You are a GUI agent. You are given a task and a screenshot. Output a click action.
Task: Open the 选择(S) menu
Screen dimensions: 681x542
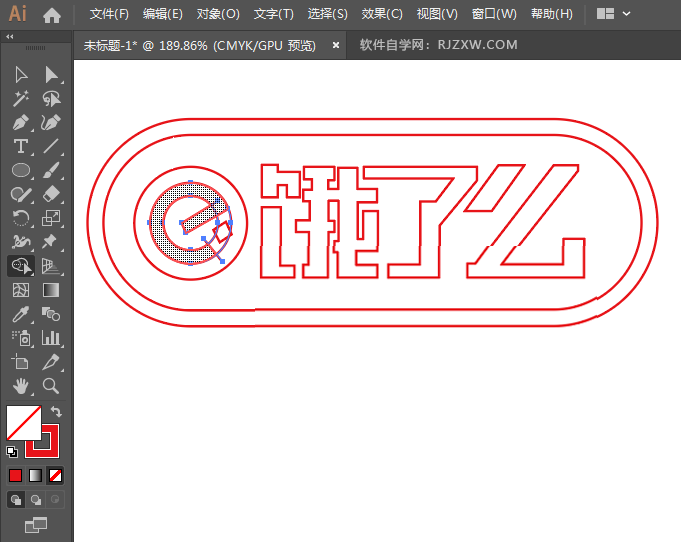[x=327, y=14]
